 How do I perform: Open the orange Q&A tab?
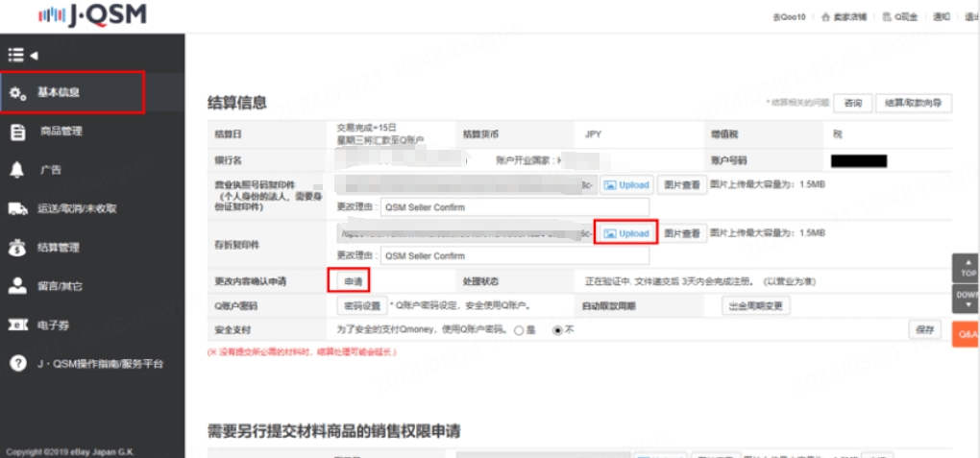point(968,334)
